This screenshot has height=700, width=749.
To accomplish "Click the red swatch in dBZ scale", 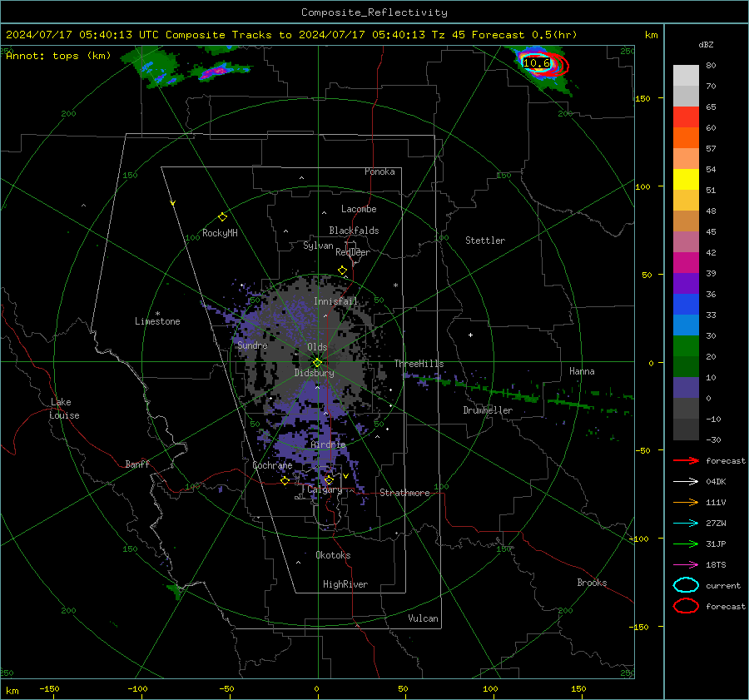I will (686, 117).
